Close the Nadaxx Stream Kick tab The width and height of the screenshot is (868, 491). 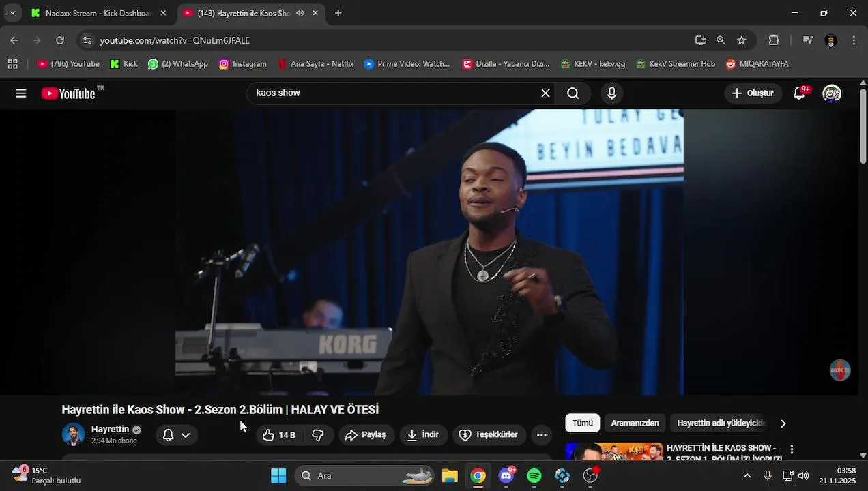point(163,13)
